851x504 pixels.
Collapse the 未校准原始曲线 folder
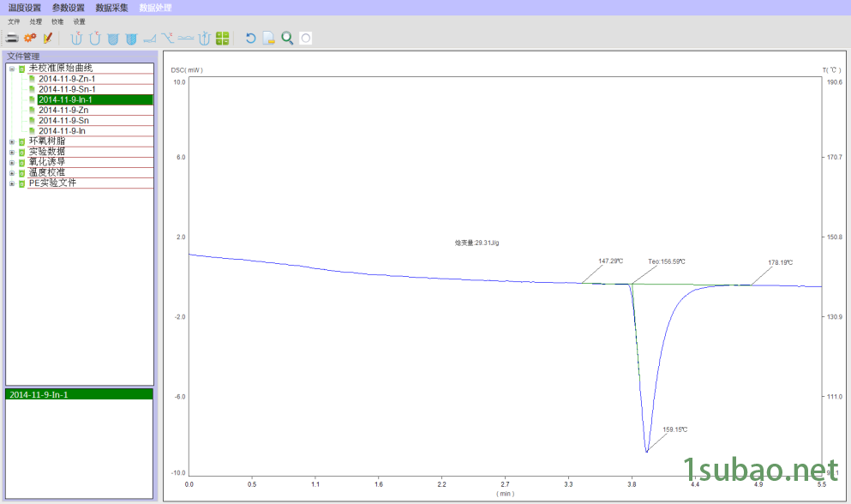pos(12,69)
